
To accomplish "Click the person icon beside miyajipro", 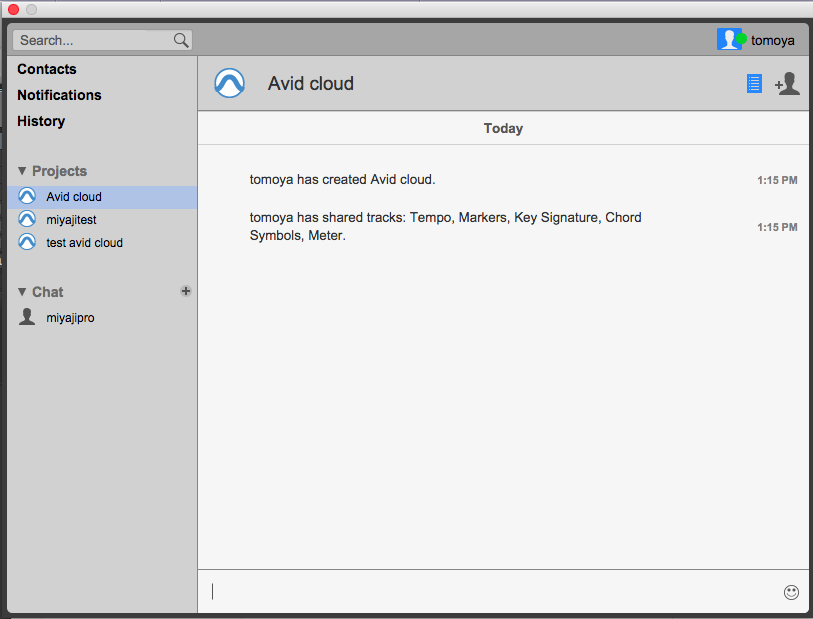I will [x=27, y=317].
